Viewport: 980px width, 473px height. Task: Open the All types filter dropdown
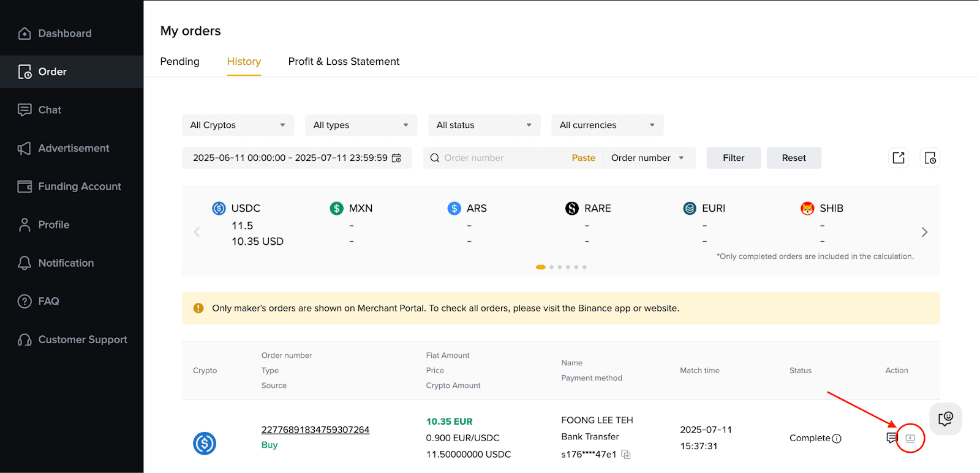[x=361, y=125]
